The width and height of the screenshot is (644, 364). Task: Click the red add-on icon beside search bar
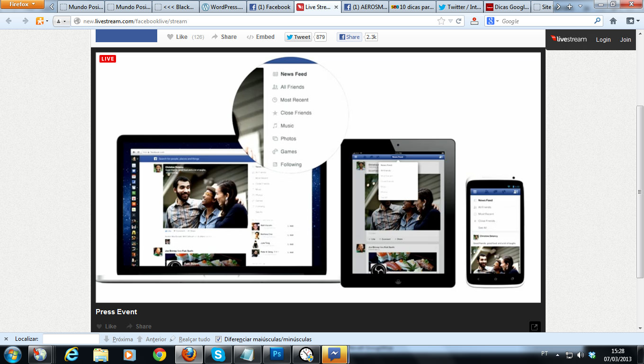(474, 21)
